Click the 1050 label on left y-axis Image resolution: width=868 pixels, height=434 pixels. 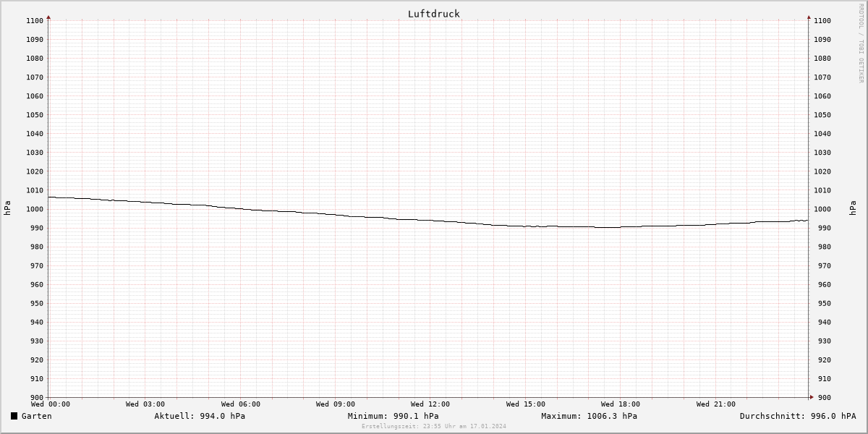tap(35, 115)
